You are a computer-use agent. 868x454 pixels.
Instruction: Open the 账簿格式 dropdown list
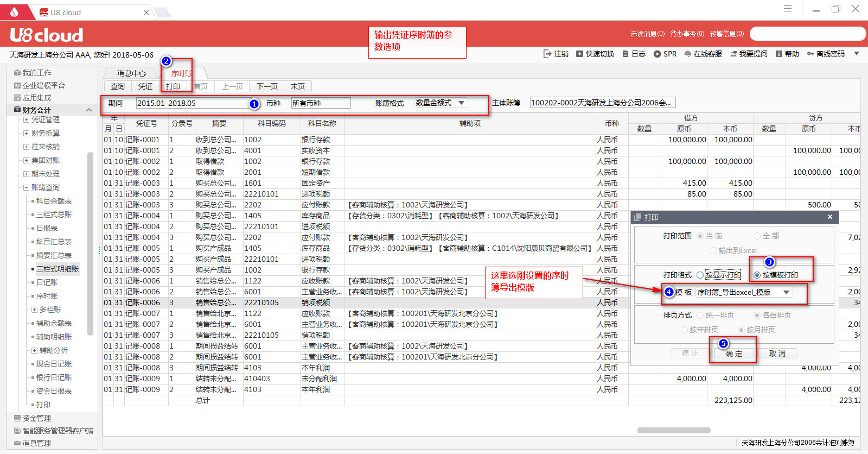pos(461,103)
